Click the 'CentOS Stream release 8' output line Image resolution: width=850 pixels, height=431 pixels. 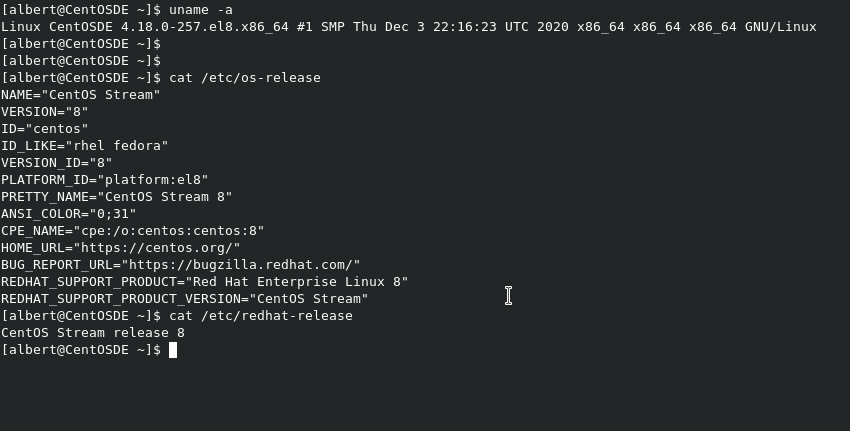click(92, 332)
